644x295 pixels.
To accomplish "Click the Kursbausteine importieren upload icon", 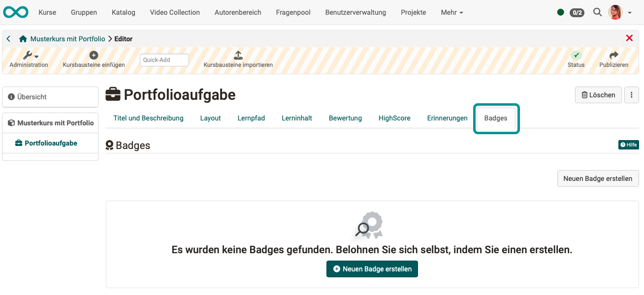I will point(238,56).
